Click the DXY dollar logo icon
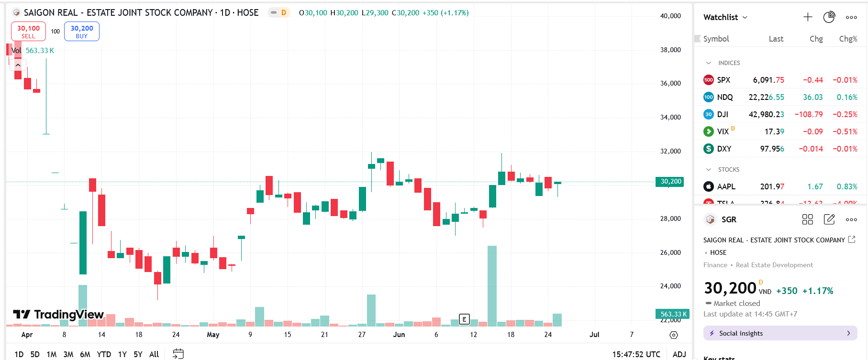Image resolution: width=868 pixels, height=360 pixels. point(709,149)
